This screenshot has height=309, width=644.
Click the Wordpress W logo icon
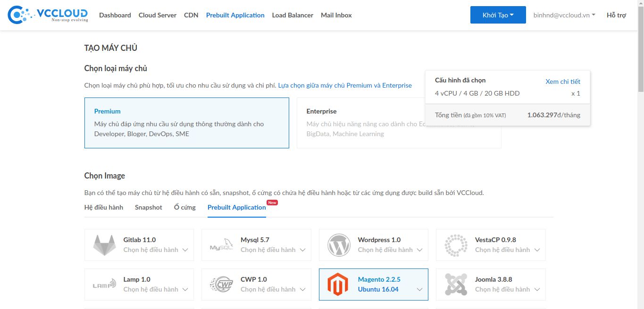tap(339, 245)
